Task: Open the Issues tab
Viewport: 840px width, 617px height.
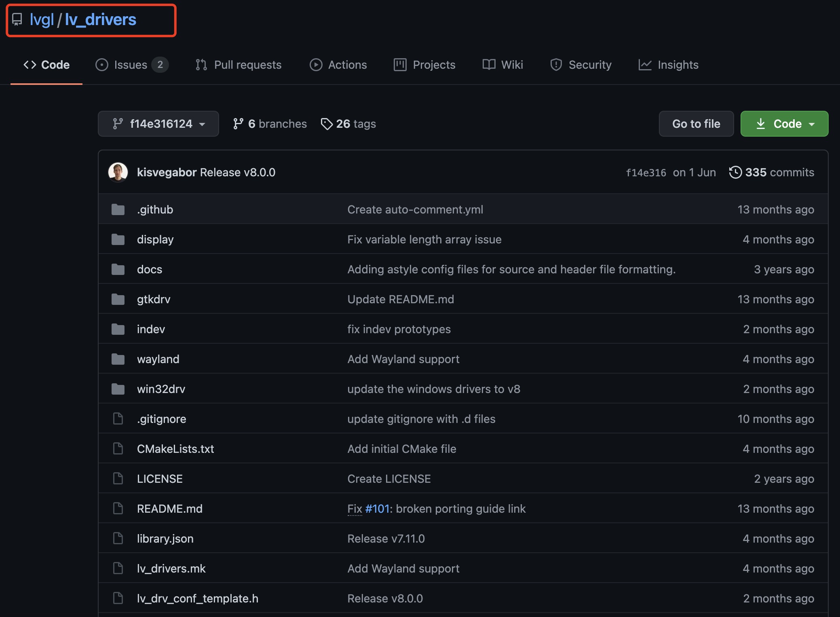Action: (x=132, y=65)
